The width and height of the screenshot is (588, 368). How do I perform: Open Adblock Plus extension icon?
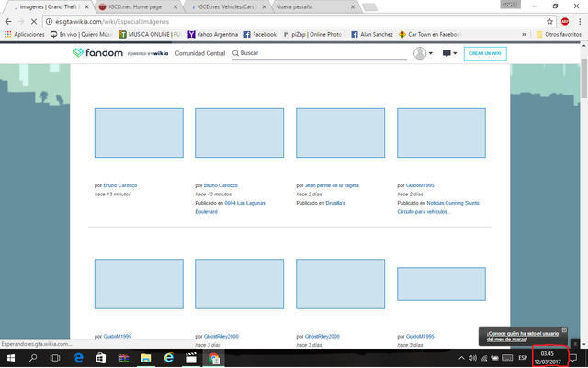point(565,22)
